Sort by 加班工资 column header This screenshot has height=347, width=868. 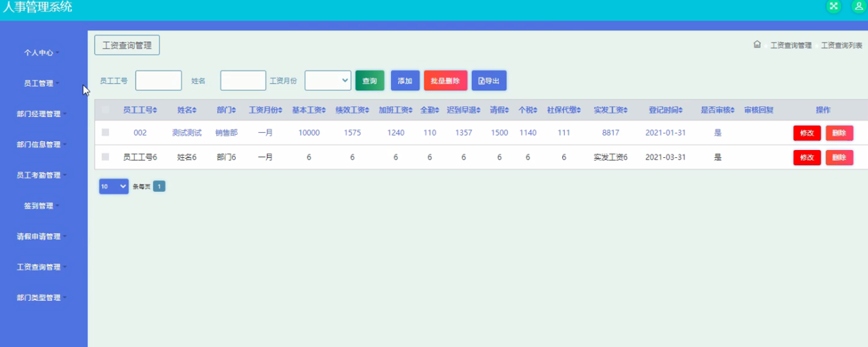(x=395, y=110)
